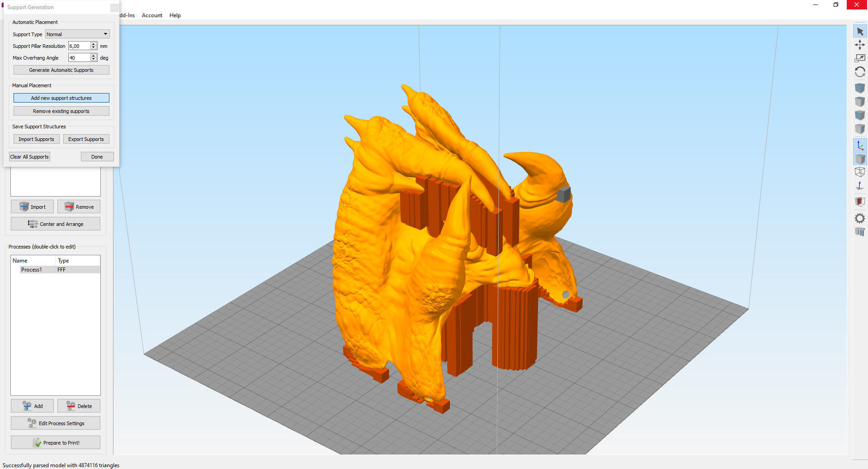Open the cross section view tool
868x469 pixels.
860,202
